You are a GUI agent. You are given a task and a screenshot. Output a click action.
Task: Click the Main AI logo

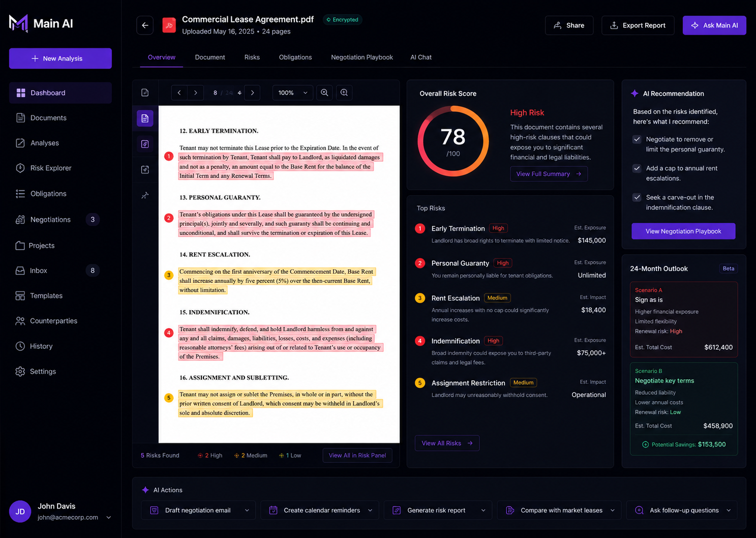41,23
